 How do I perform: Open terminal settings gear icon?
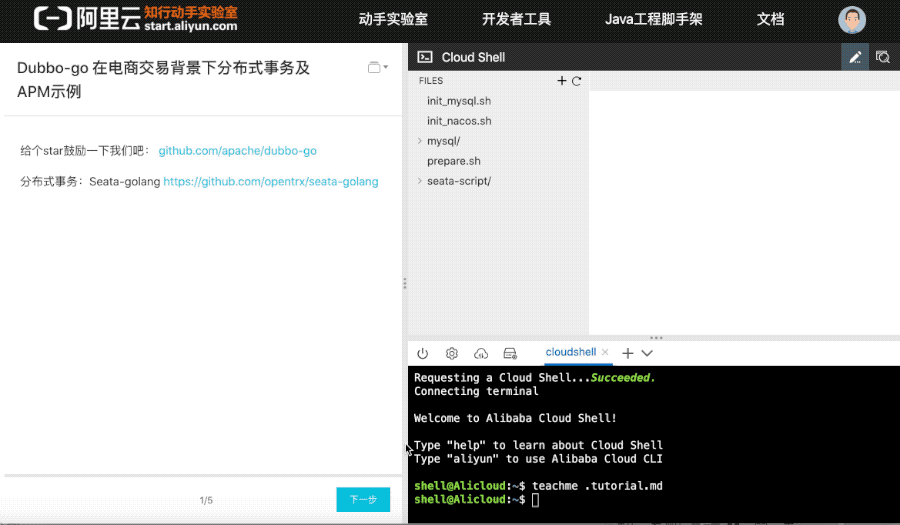point(452,353)
